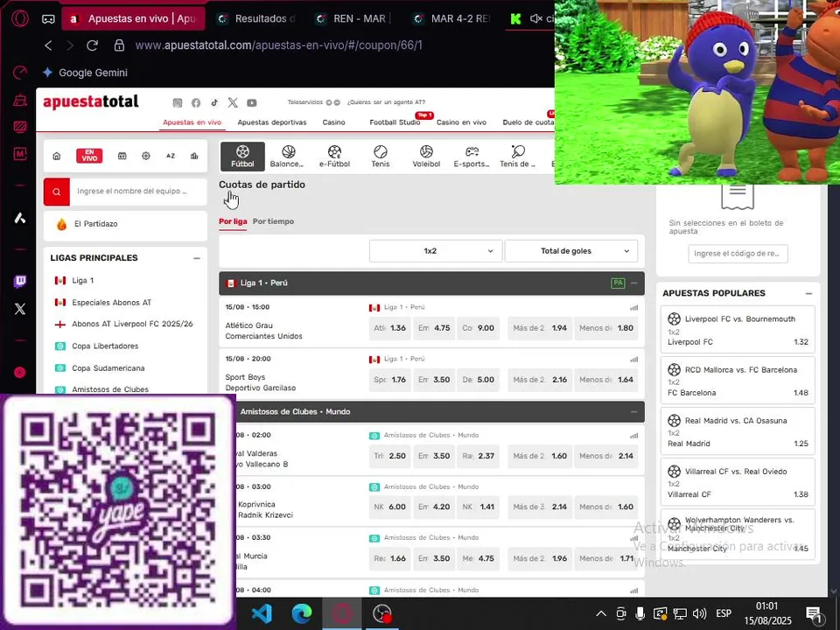Select the Fútbol sport icon
Image resolution: width=840 pixels, height=630 pixels.
coord(242,157)
